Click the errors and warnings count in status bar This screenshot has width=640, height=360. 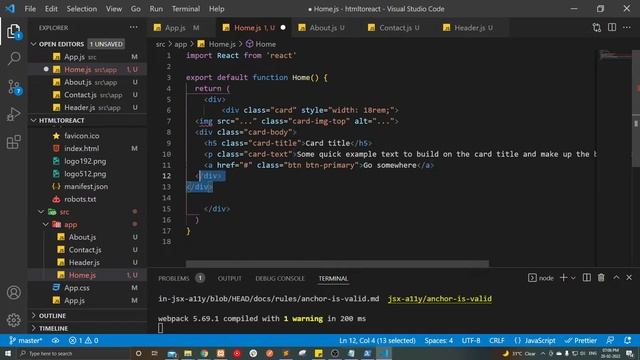(x=83, y=340)
